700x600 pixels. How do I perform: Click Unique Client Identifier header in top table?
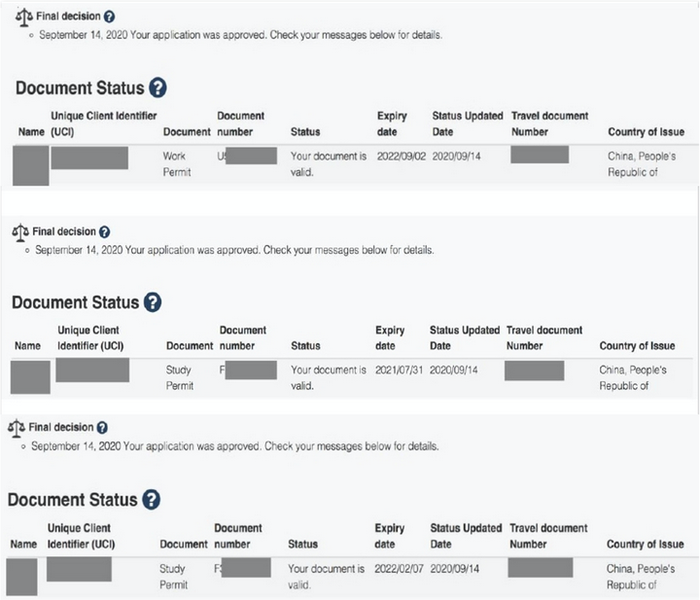[103, 124]
